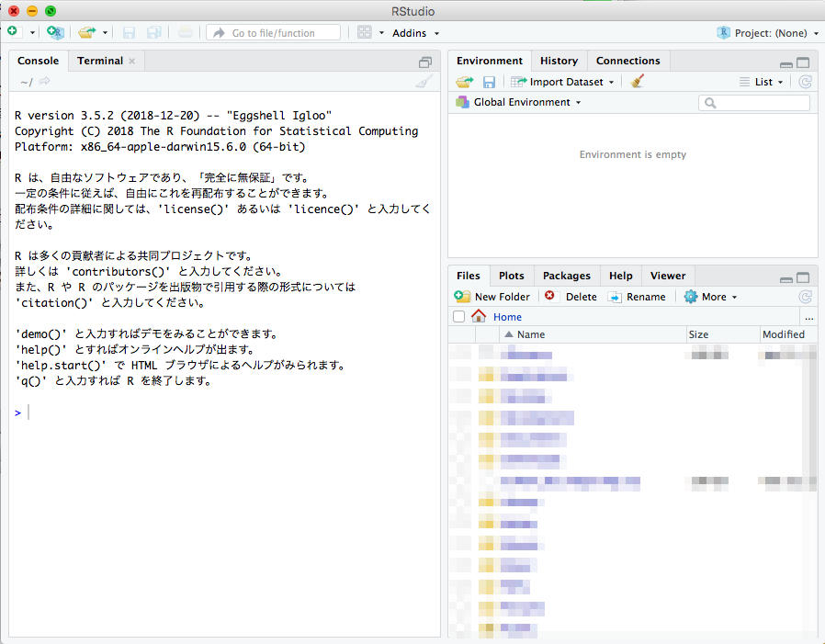The image size is (825, 644).
Task: Switch to the Packages tab
Action: point(567,276)
